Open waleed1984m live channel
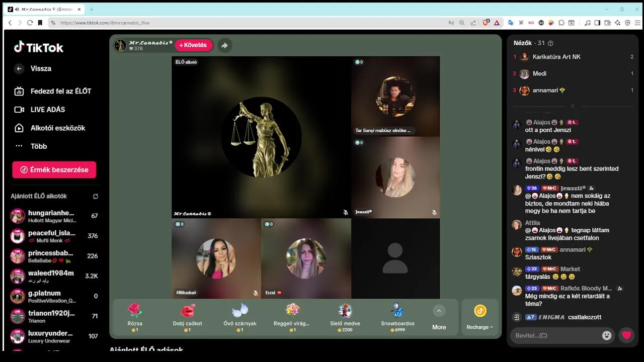Viewport: 644px width, 362px height. [54, 277]
